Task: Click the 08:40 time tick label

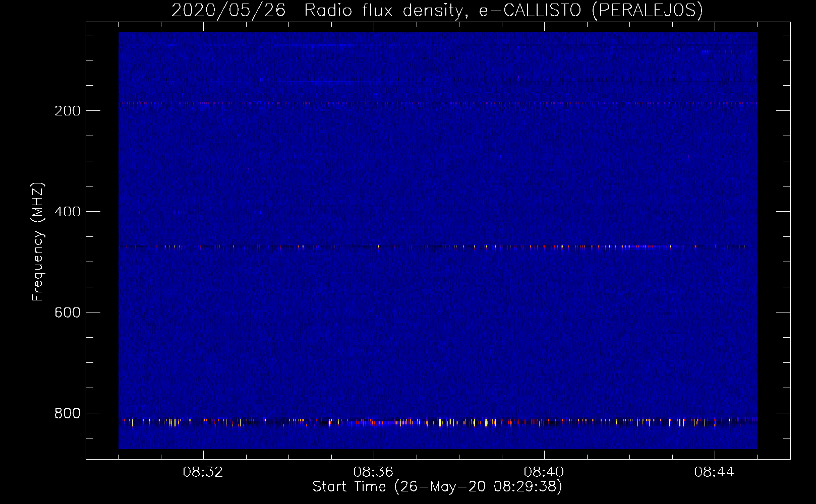Action: (x=544, y=472)
